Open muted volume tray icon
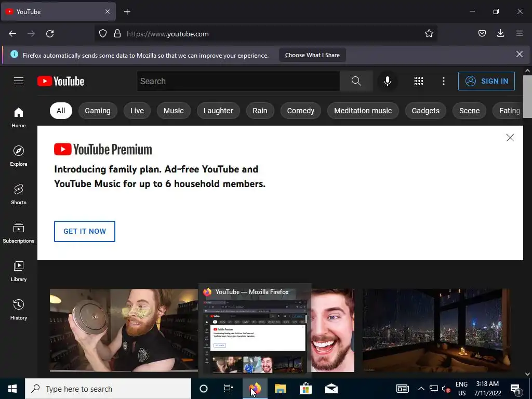Viewport: 532px width, 399px height. tap(446, 389)
